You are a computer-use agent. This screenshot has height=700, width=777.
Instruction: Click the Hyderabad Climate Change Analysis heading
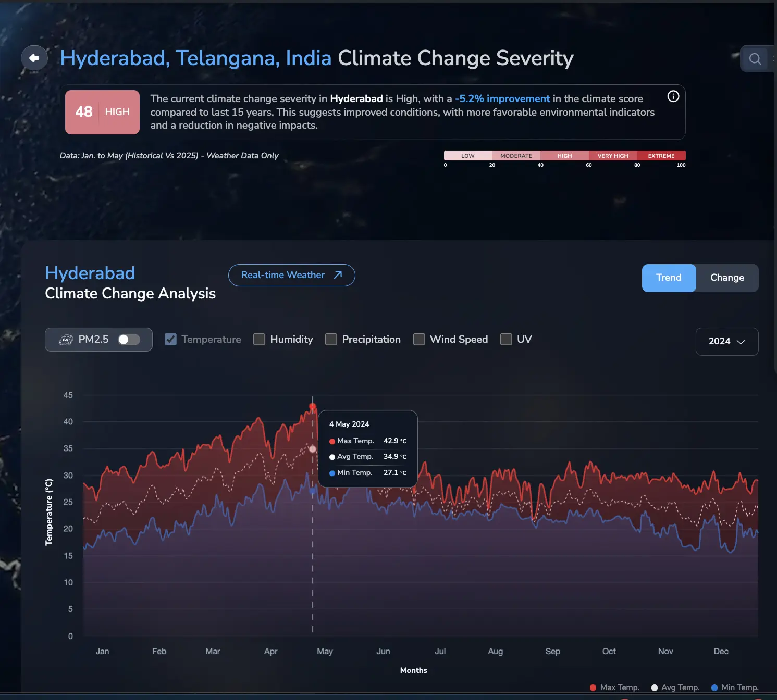tap(130, 283)
